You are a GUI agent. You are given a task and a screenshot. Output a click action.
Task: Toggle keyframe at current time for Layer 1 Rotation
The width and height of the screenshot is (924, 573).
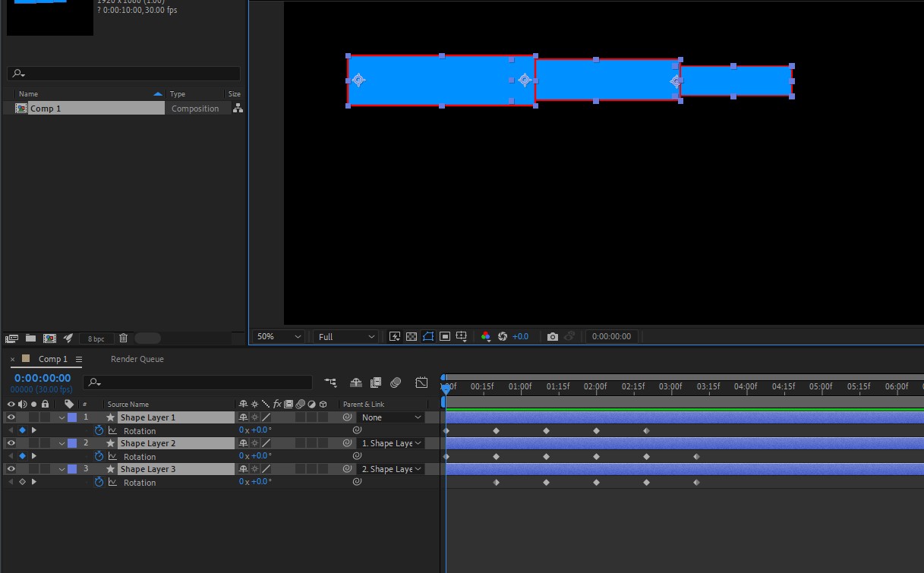click(22, 430)
